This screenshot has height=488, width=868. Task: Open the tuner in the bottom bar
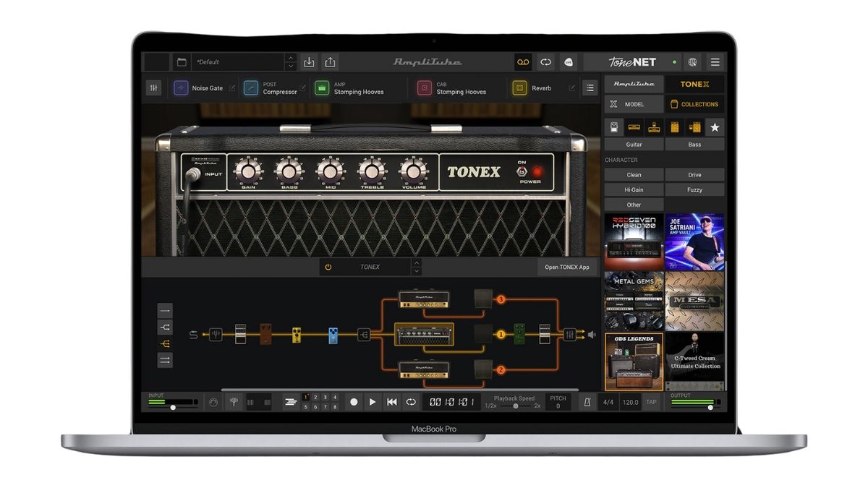point(234,401)
